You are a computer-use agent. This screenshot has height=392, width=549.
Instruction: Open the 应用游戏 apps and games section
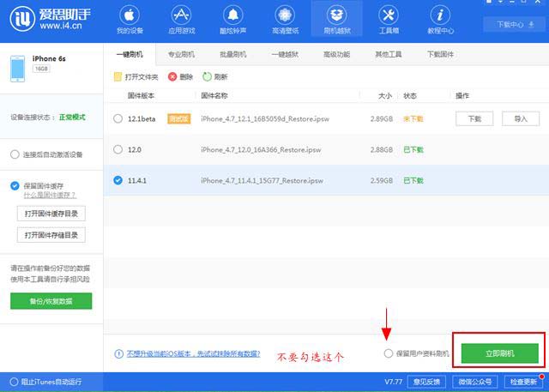point(181,20)
